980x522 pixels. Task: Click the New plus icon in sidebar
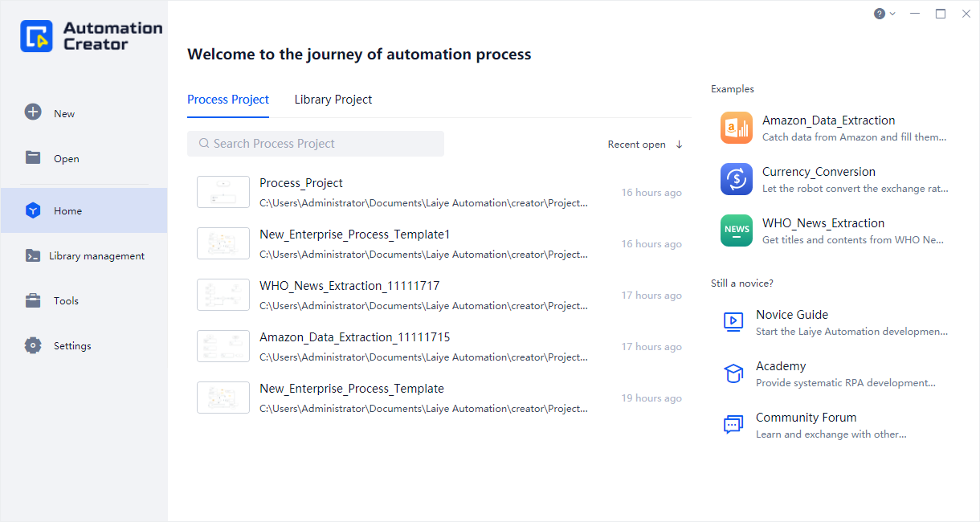tap(33, 112)
